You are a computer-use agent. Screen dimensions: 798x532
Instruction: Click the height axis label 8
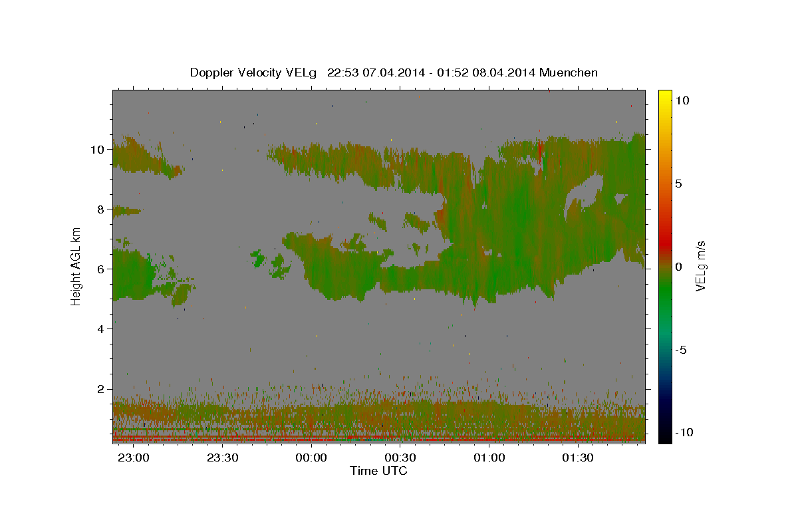point(101,209)
